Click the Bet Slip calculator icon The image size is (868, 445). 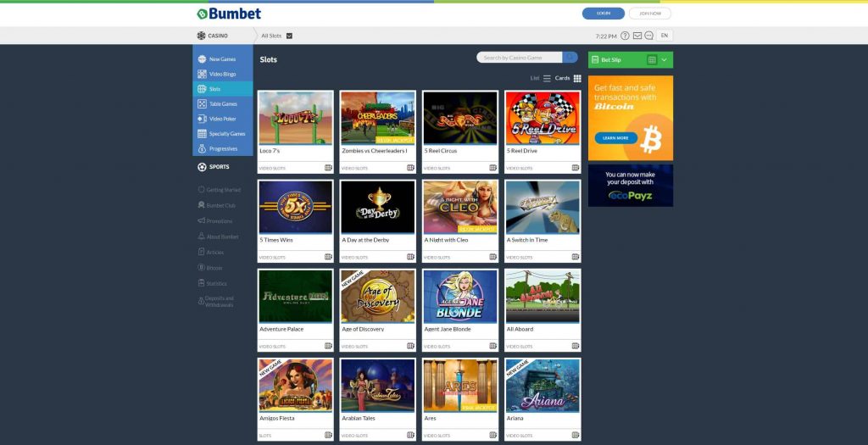(x=652, y=60)
